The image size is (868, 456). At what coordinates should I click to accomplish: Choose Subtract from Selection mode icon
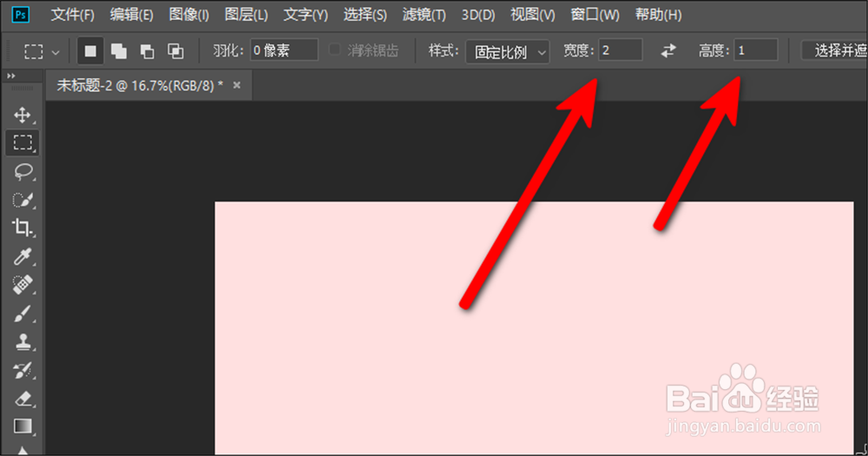click(x=148, y=51)
